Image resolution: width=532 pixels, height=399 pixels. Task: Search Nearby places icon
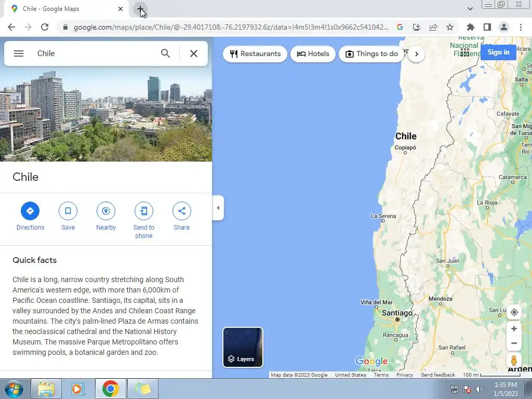click(106, 211)
